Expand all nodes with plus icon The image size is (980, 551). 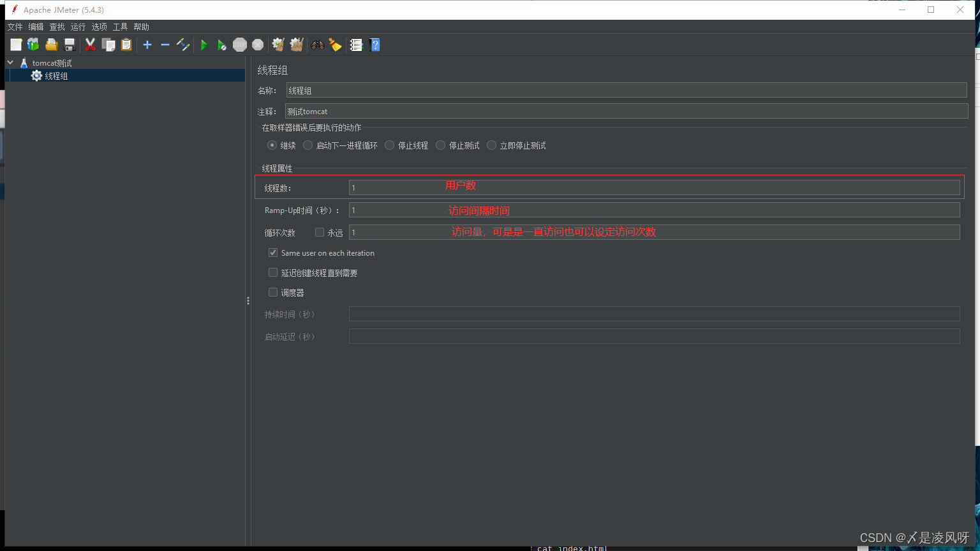[x=147, y=45]
